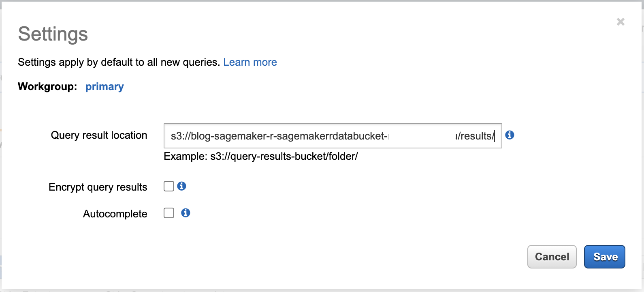Tick the Autocomplete checkbox
This screenshot has height=292, width=644.
[169, 213]
